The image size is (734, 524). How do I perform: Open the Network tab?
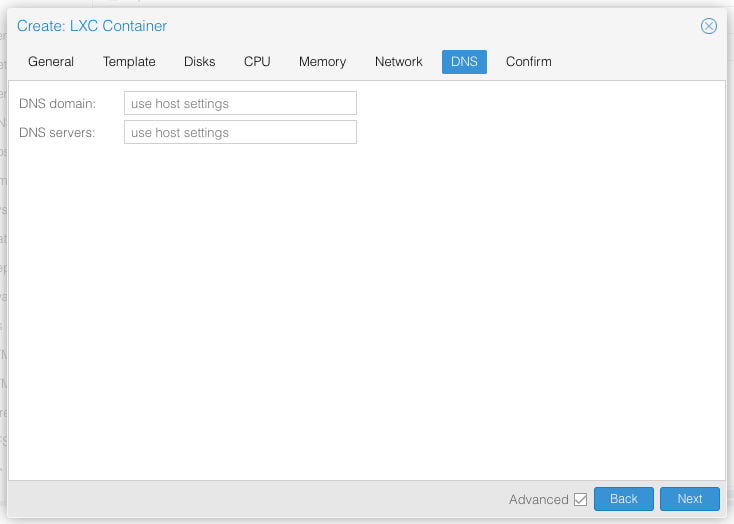[x=398, y=62]
